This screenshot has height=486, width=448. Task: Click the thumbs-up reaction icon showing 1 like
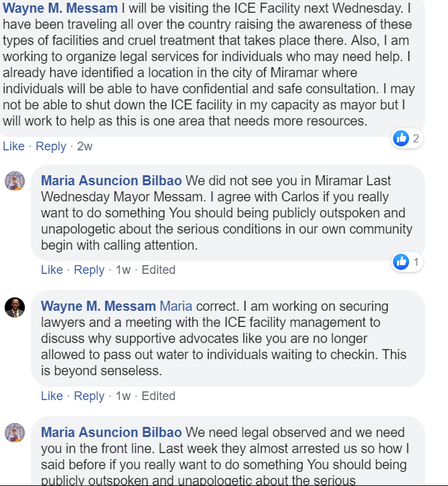[x=401, y=262]
